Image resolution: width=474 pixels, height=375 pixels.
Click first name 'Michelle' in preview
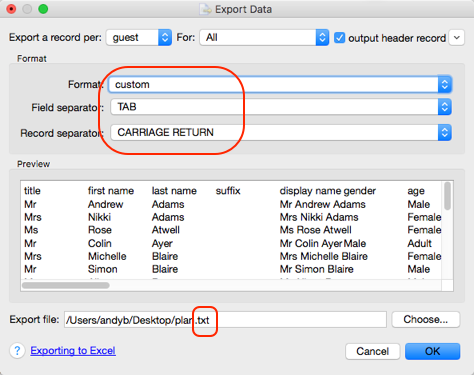click(107, 256)
